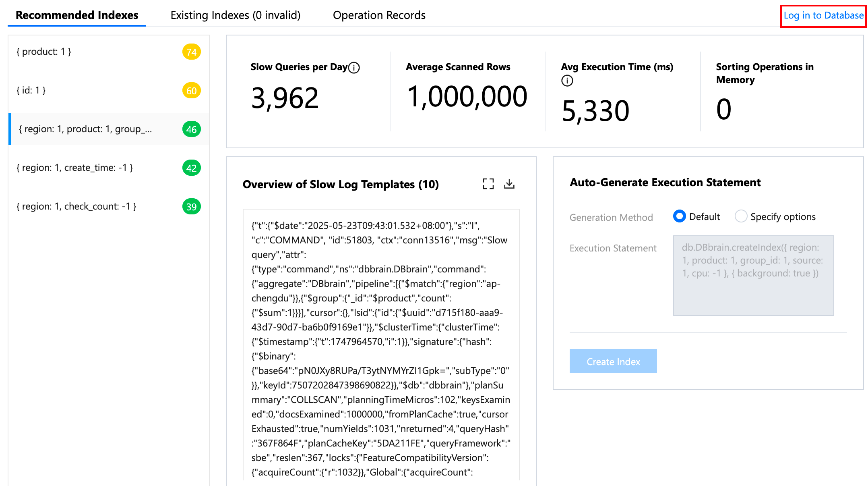The image size is (868, 486).
Task: Click the fullscreen expand icon for slow log templates
Action: pyautogui.click(x=488, y=184)
